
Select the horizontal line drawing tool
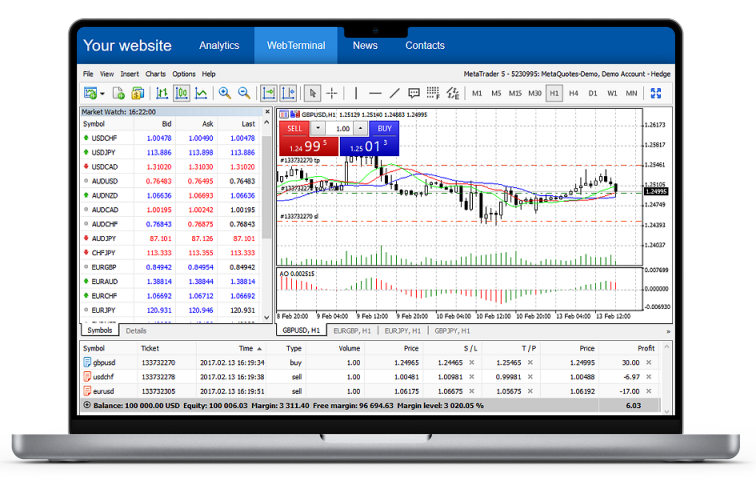pos(375,93)
